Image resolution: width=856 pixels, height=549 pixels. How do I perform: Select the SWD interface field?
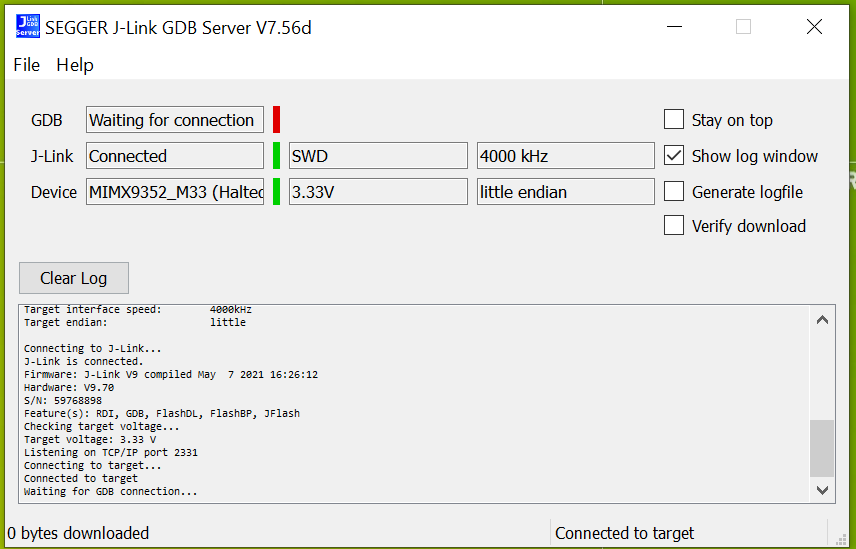(378, 156)
